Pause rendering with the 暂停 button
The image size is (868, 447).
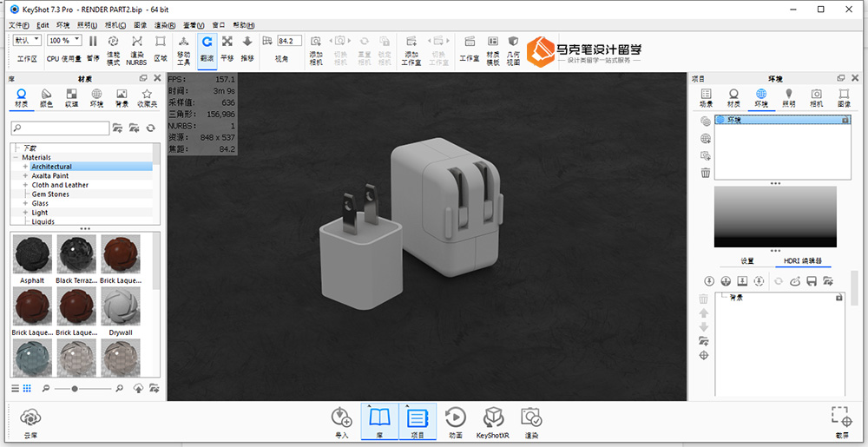(93, 48)
